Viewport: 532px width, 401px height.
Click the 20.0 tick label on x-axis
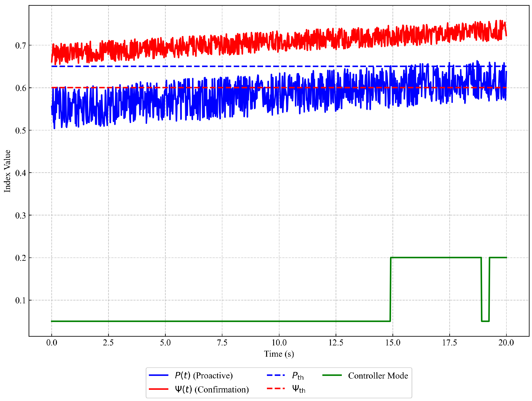pyautogui.click(x=506, y=343)
